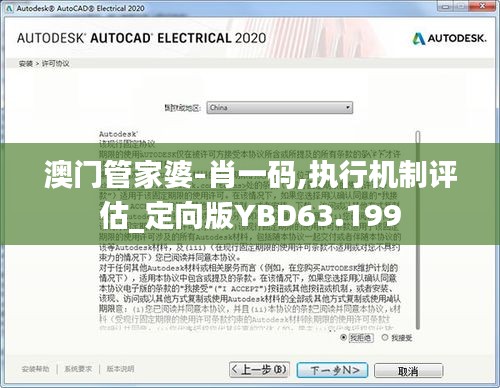
Task: Click the 上一步(B) back button
Action: (259, 370)
